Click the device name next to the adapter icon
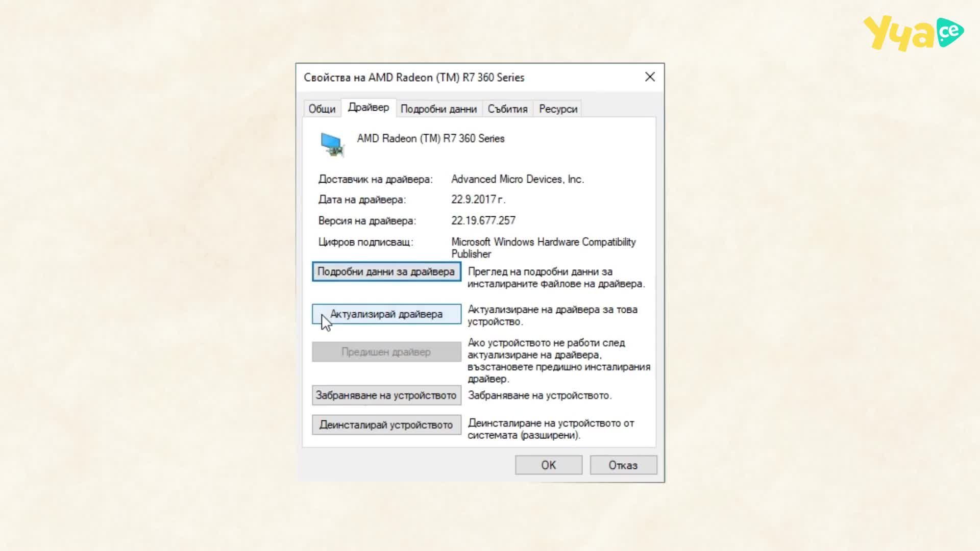This screenshot has width=980, height=551. tap(431, 138)
